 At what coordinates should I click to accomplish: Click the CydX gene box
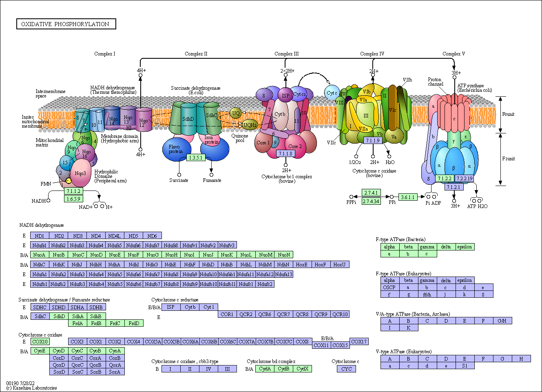[303, 369]
